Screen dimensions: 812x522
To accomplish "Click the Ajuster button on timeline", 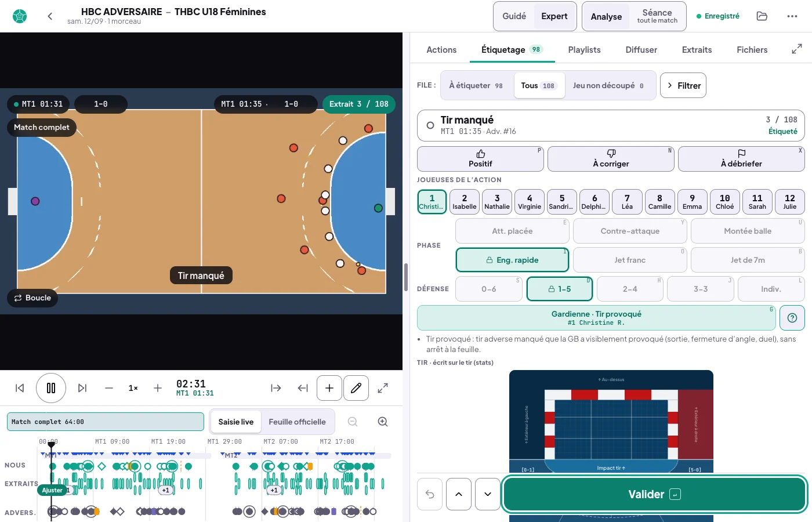I will point(52,490).
